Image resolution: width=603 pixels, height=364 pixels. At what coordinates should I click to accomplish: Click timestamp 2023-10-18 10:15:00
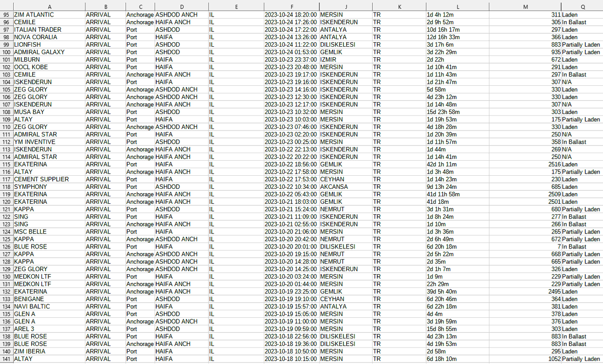pyautogui.click(x=291, y=359)
